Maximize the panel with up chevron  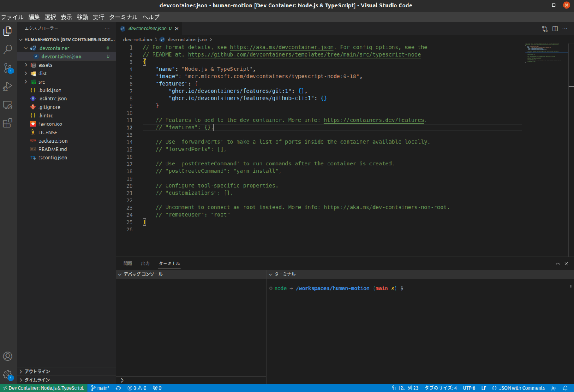pyautogui.click(x=558, y=264)
